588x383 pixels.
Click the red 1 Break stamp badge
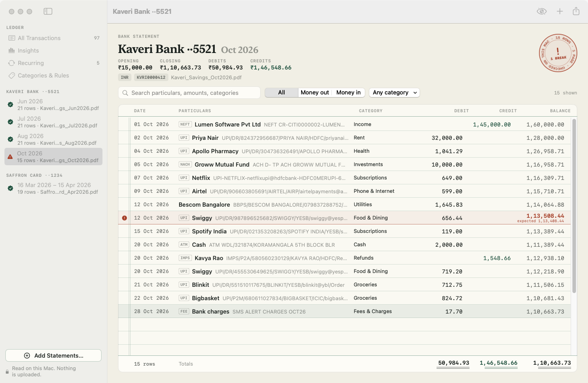tap(558, 53)
